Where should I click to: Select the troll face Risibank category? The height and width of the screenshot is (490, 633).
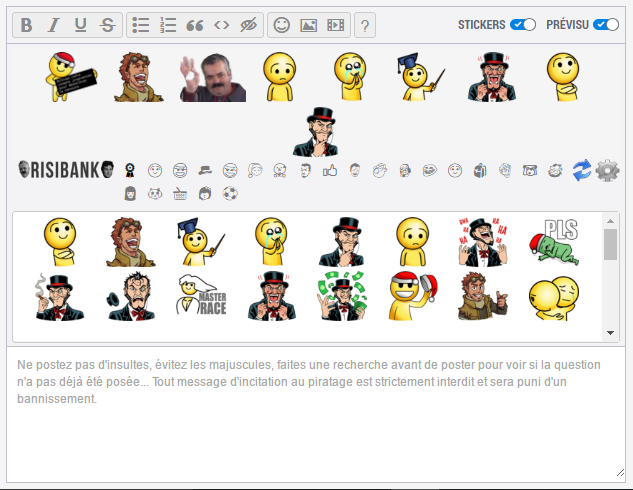pyautogui.click(x=430, y=170)
